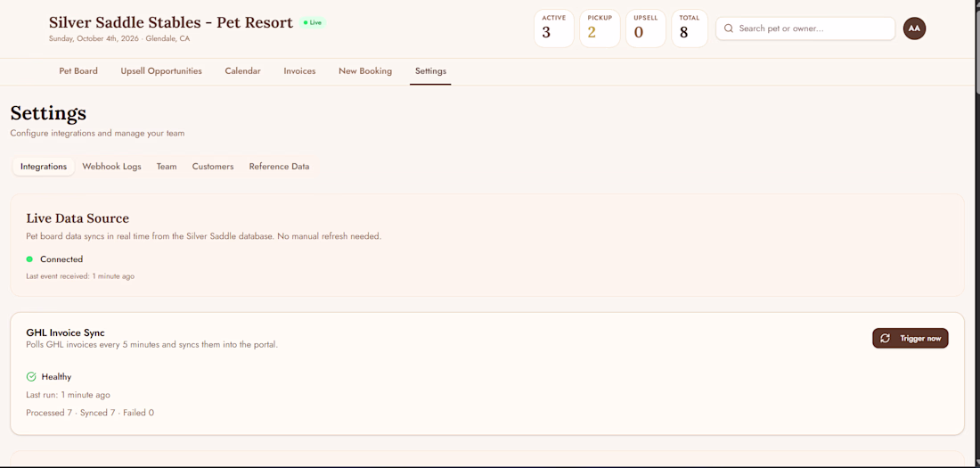Click the search magnifier icon
980x468 pixels.
coord(729,29)
